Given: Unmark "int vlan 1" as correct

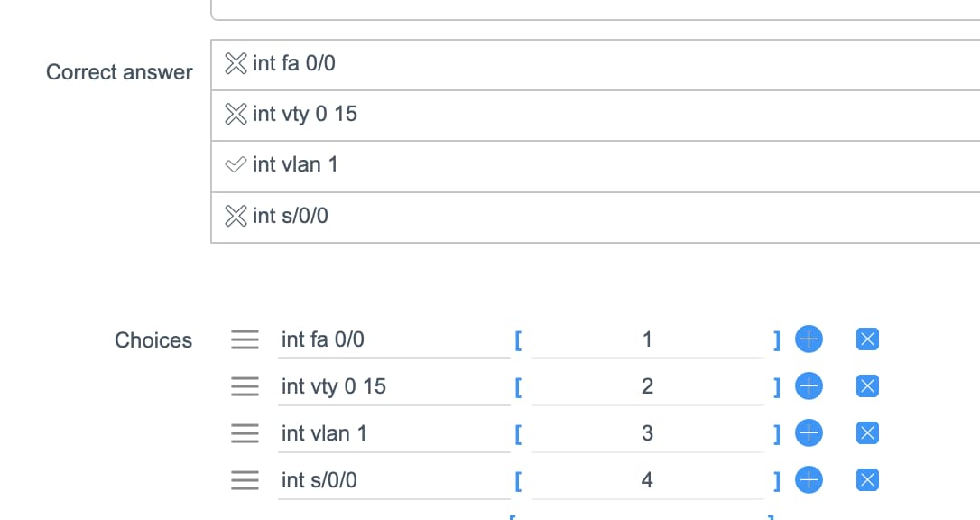Looking at the screenshot, I should [236, 164].
